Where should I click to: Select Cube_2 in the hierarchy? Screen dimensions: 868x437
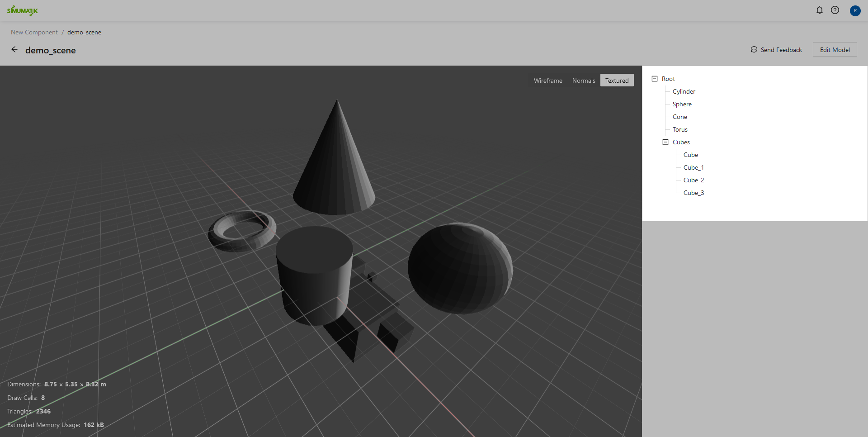[693, 180]
